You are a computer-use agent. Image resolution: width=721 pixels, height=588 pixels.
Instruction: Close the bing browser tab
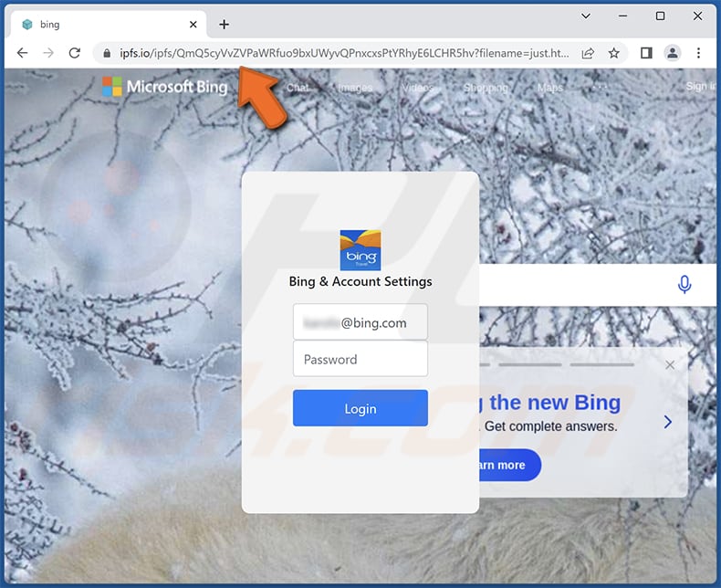point(193,25)
